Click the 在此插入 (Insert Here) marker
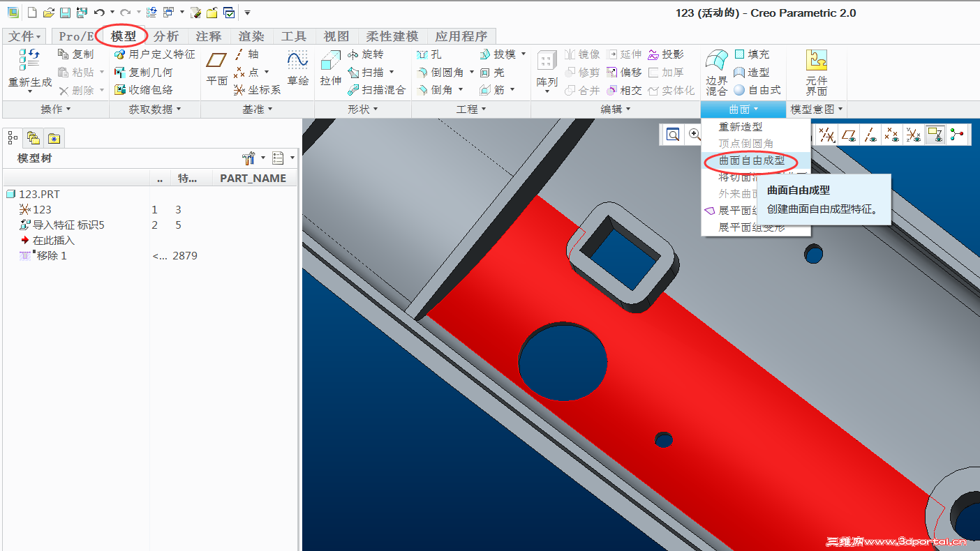 point(48,241)
